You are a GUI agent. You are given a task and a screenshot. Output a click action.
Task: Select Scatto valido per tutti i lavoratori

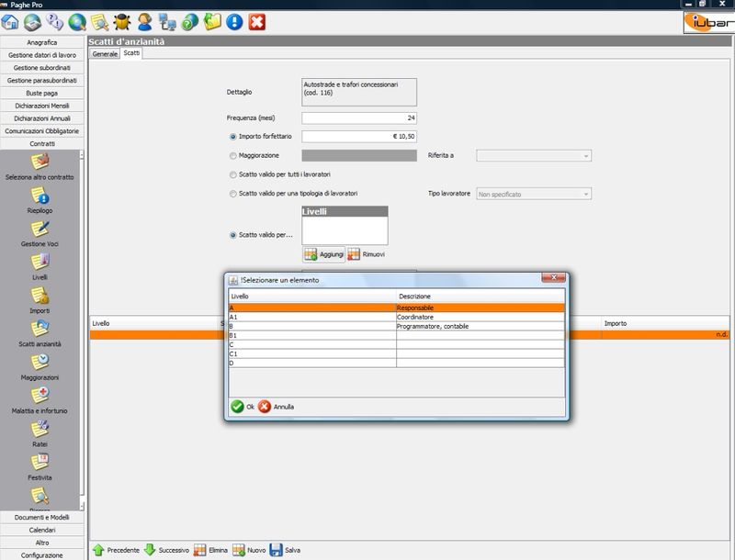[x=233, y=174]
